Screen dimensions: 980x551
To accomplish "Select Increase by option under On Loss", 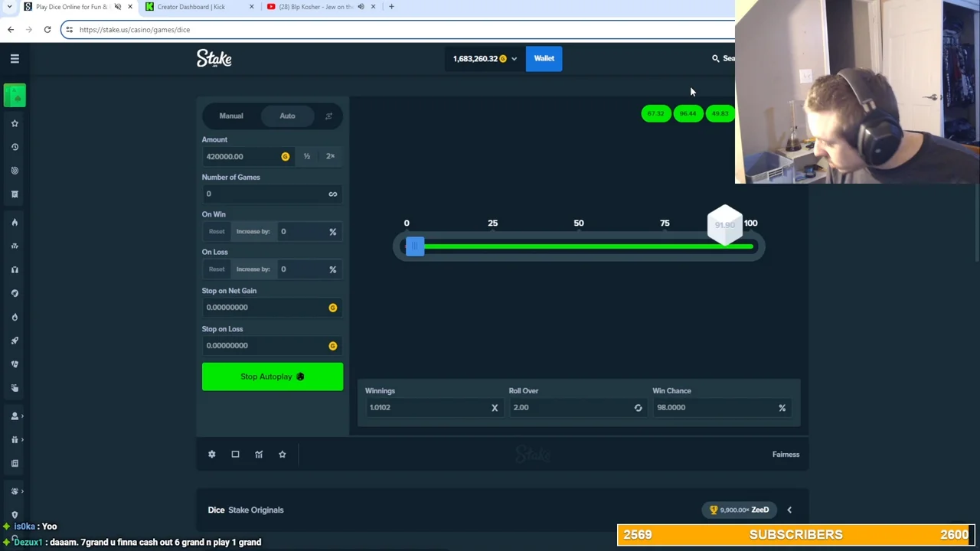I will pyautogui.click(x=253, y=269).
